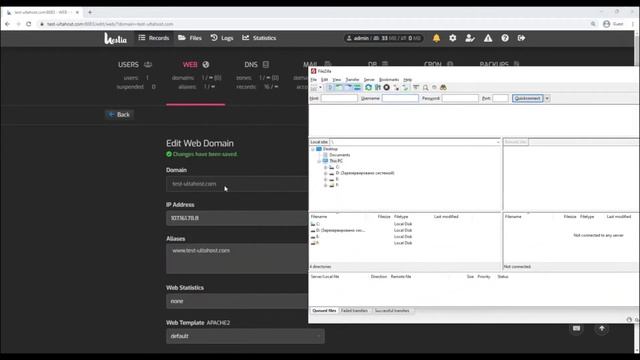Image resolution: width=640 pixels, height=360 pixels.
Task: Open FileZilla Server menu
Action: point(369,80)
